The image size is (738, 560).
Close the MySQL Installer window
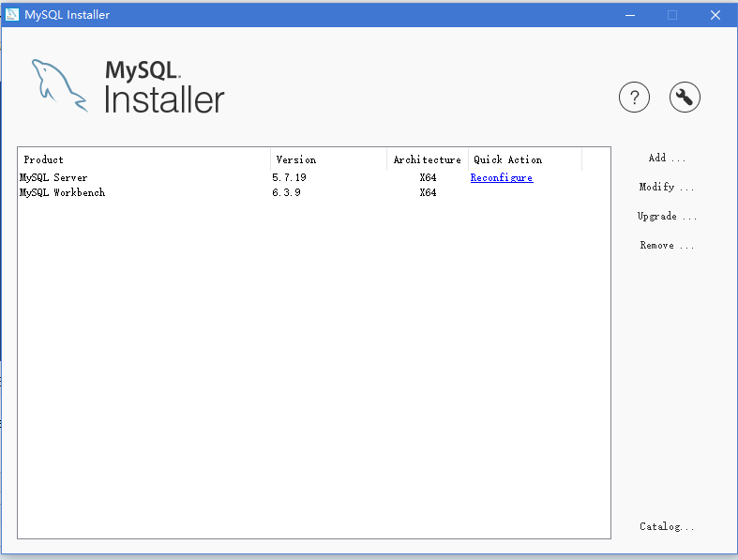tap(715, 15)
